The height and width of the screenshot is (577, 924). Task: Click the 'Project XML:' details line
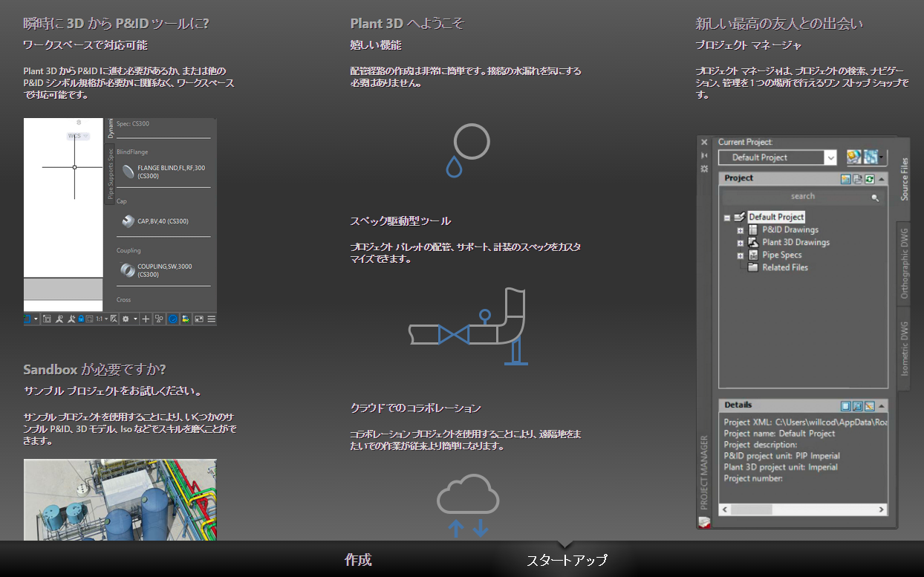click(805, 423)
